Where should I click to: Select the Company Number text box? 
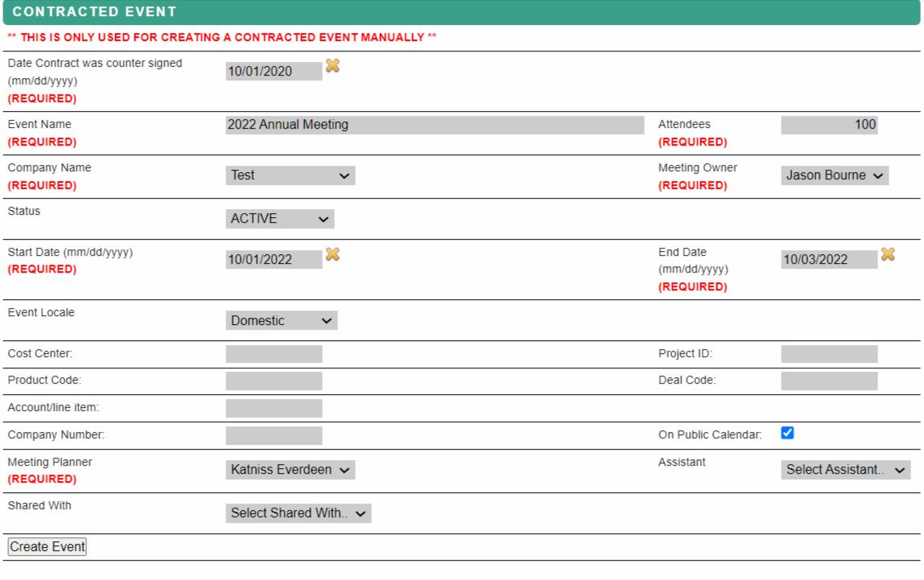click(274, 435)
